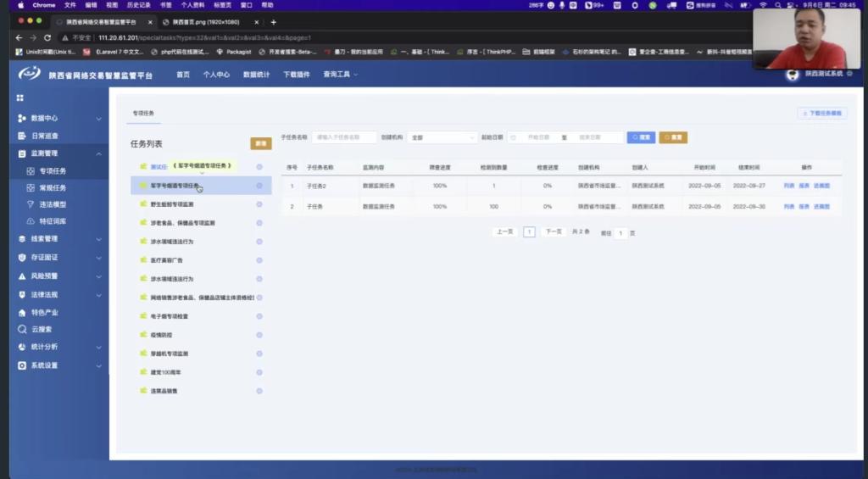
Task: Click the circle options icon for 违禁品销售
Action: pos(259,391)
